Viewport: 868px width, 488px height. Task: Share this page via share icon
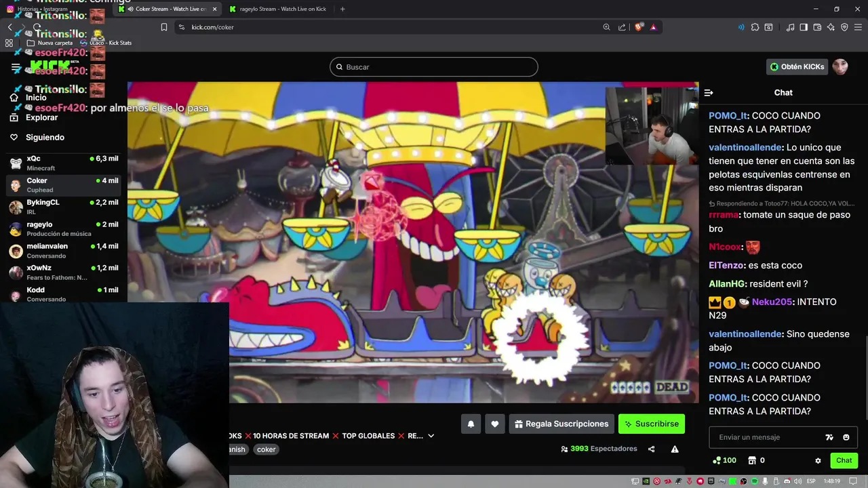click(622, 27)
